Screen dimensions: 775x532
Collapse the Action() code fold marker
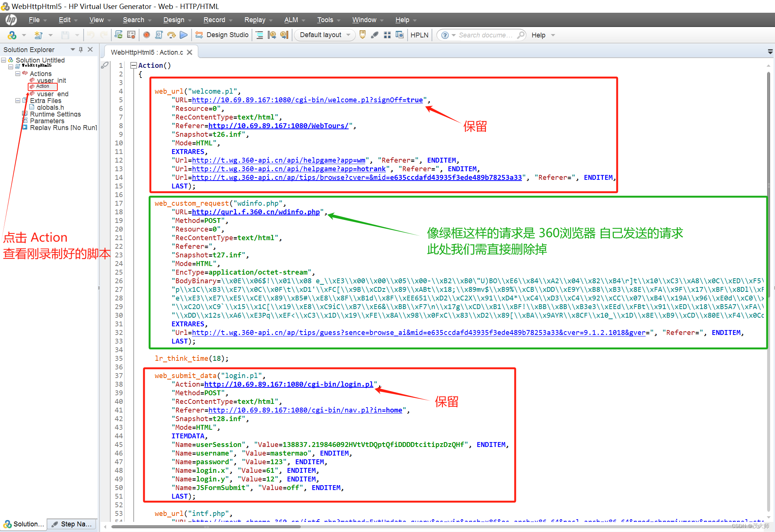click(133, 65)
